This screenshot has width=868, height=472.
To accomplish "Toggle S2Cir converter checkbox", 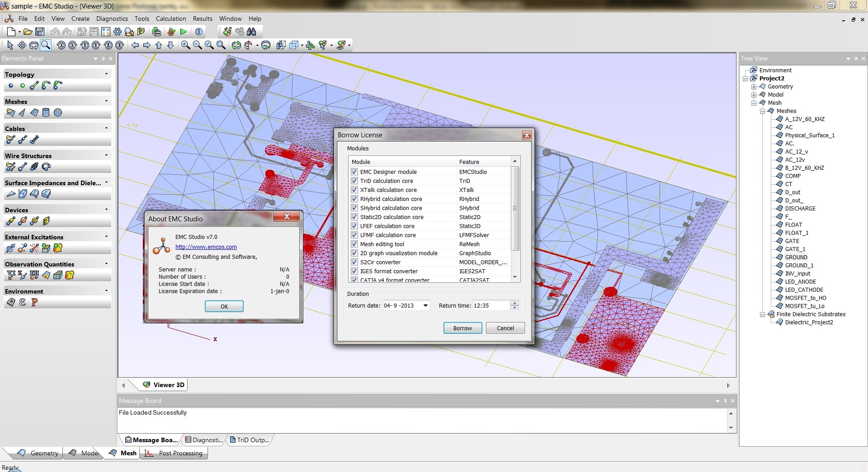I will tap(354, 262).
